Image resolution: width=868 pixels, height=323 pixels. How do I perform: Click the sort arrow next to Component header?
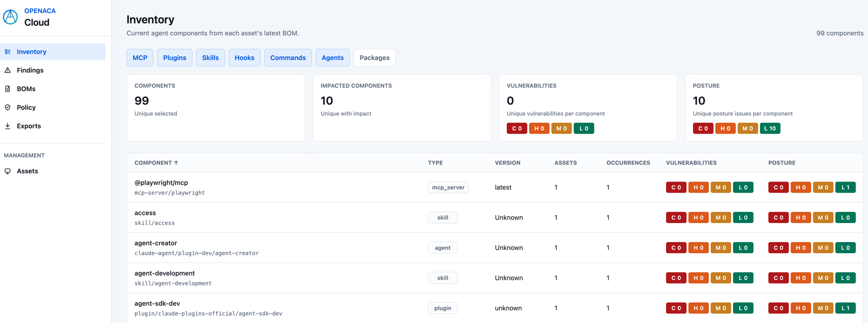click(176, 163)
